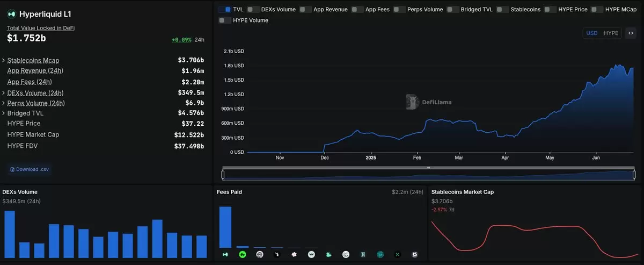This screenshot has height=265, width=644.
Task: Expand the Stablecoins Mcap row
Action: coord(4,60)
